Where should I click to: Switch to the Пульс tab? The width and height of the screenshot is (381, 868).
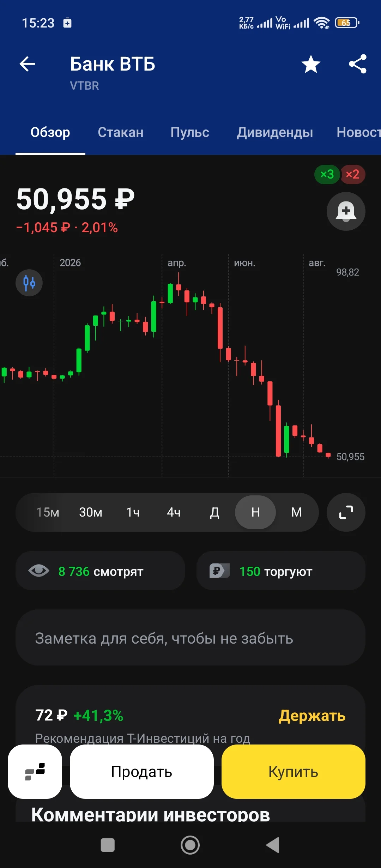pyautogui.click(x=190, y=132)
